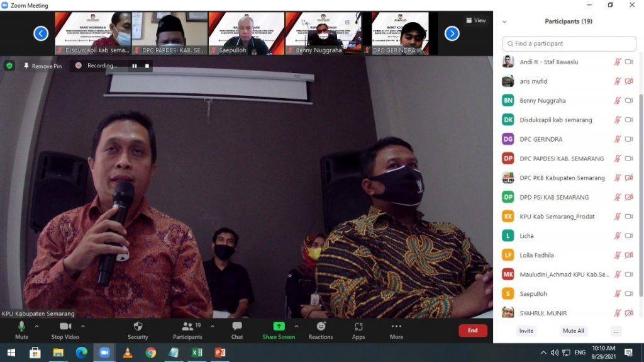Open the View layout menu
The image size is (644, 362).
pos(476,20)
